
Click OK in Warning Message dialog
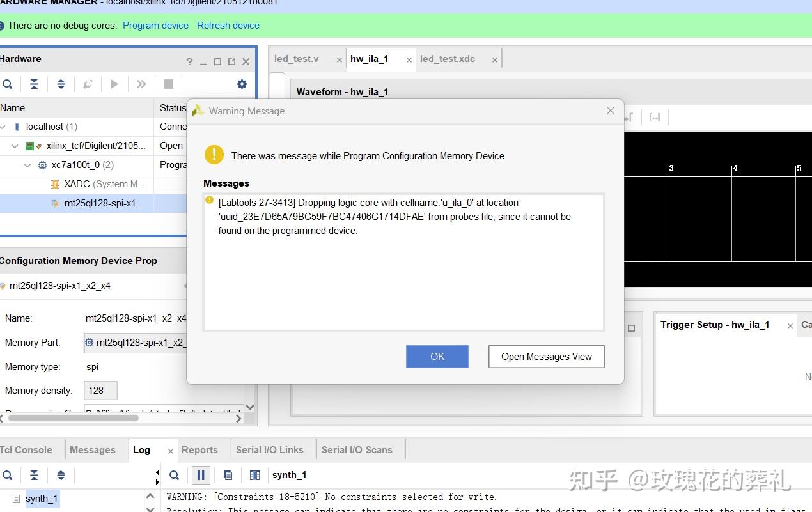(437, 357)
